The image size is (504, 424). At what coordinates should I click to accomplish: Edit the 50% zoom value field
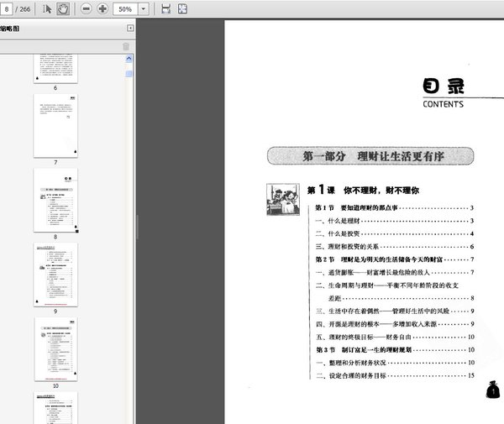126,9
